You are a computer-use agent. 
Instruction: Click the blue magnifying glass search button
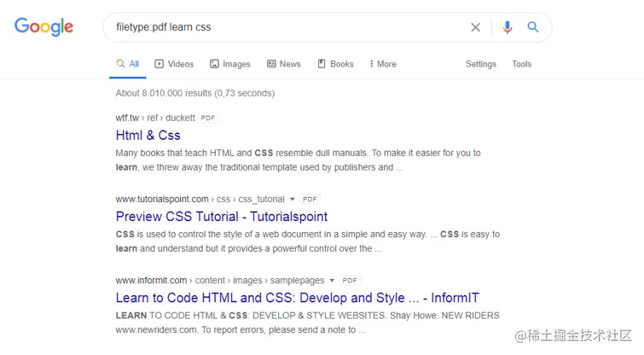533,27
